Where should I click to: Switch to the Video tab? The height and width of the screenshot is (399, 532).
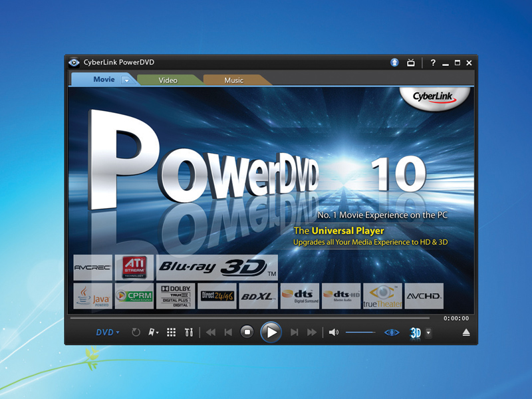[x=168, y=80]
